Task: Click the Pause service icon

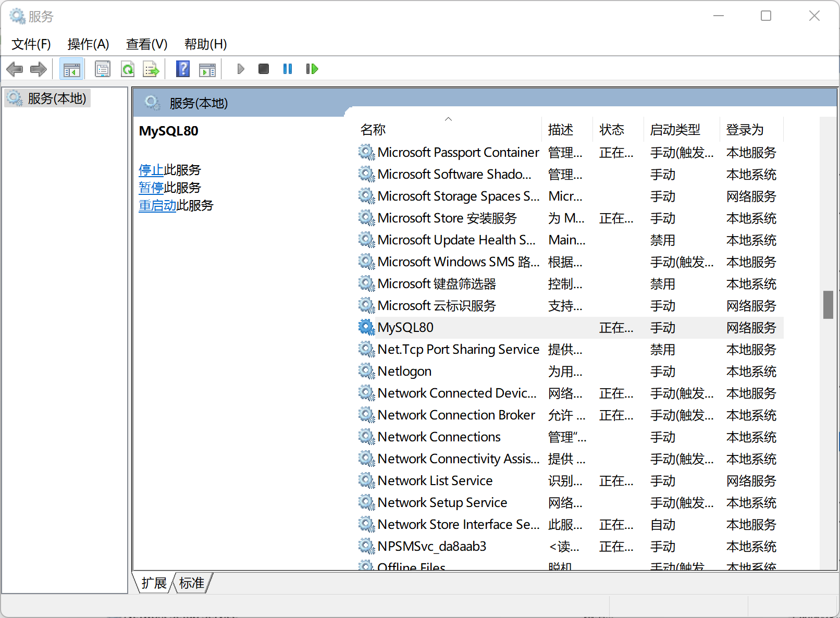Action: pos(288,69)
